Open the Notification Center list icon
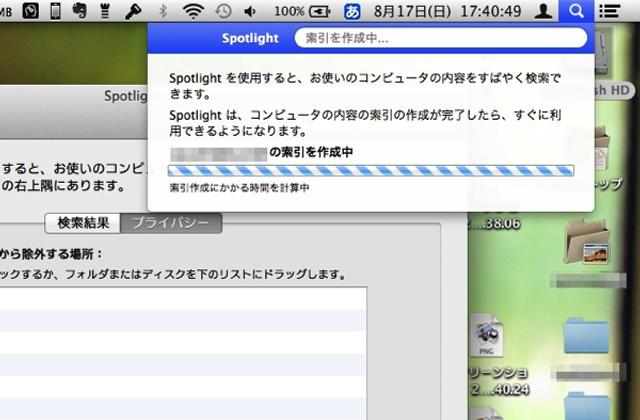 coord(607,12)
